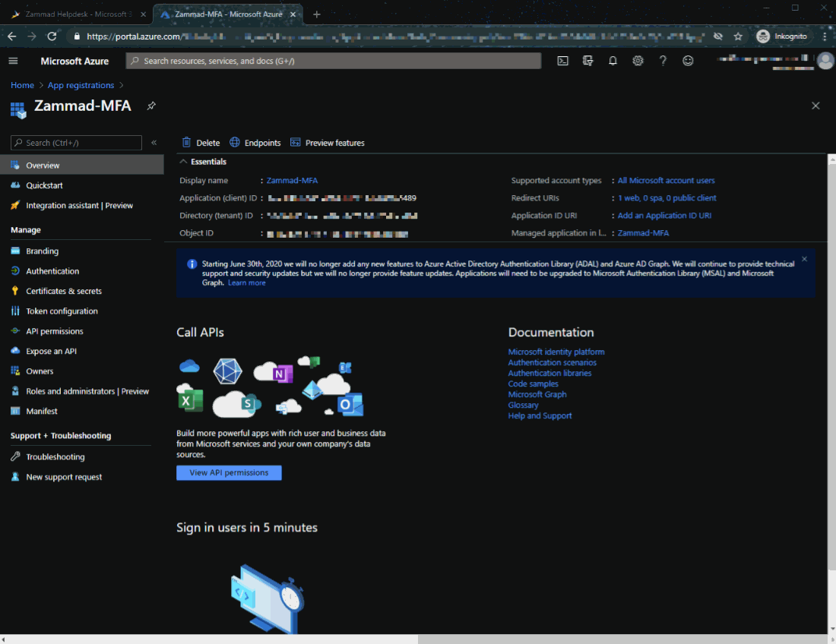This screenshot has height=644, width=836.
Task: Reload the browser page
Action: (52, 36)
